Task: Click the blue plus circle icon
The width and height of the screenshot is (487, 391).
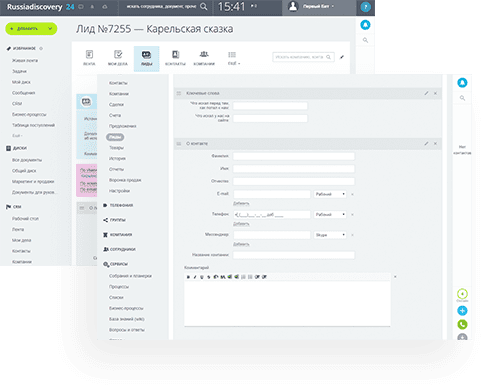Action: pyautogui.click(x=462, y=311)
